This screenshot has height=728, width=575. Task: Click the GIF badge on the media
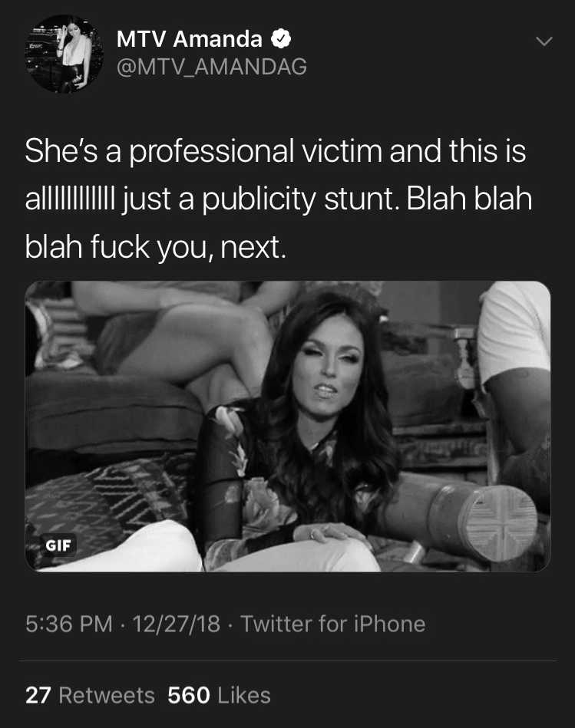coord(58,545)
